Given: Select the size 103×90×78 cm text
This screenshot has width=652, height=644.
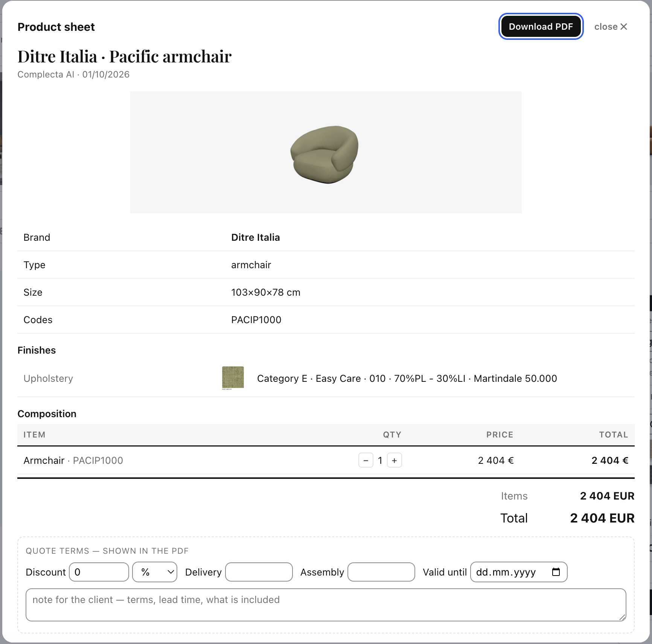Looking at the screenshot, I should pos(266,292).
